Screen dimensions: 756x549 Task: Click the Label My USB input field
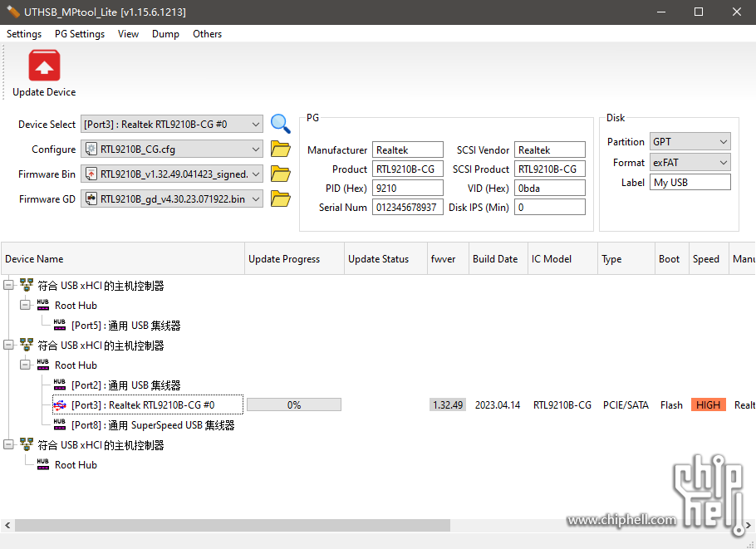[x=690, y=182]
